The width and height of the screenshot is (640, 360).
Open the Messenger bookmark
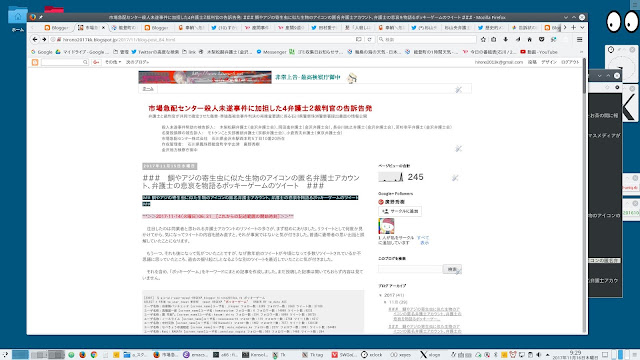(271, 52)
